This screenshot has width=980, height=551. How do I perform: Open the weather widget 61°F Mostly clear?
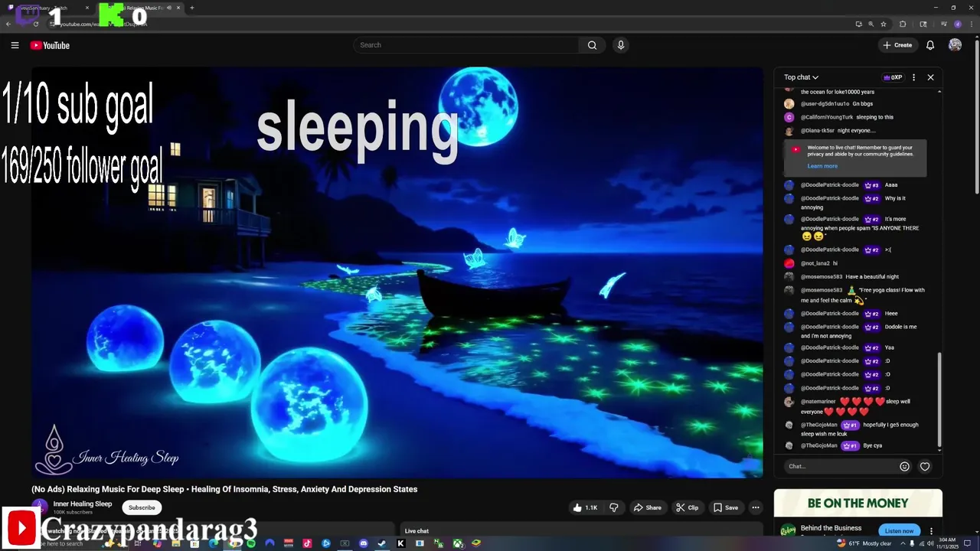(x=864, y=543)
